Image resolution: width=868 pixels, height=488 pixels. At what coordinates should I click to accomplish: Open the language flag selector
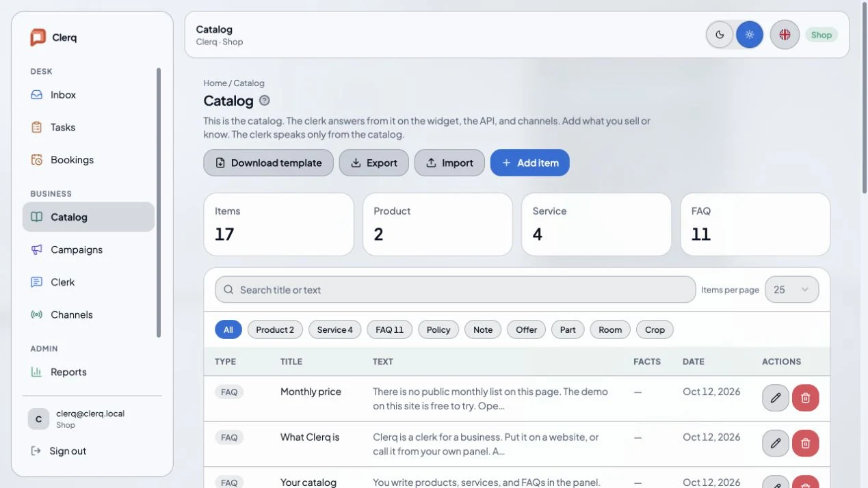click(x=785, y=34)
